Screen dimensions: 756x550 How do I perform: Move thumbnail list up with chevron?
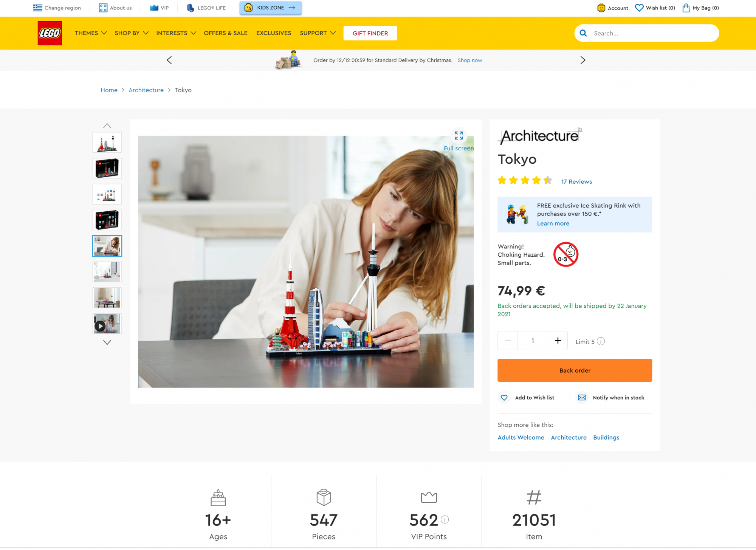pyautogui.click(x=107, y=126)
